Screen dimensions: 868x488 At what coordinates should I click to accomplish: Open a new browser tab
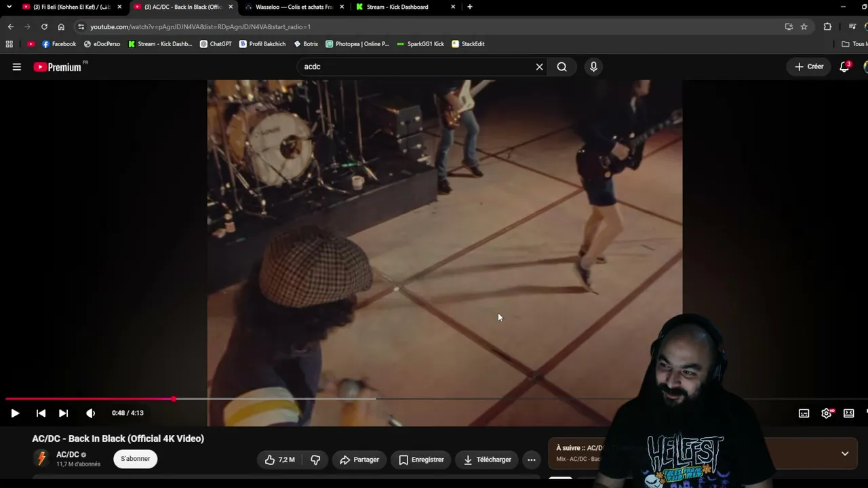pyautogui.click(x=470, y=7)
